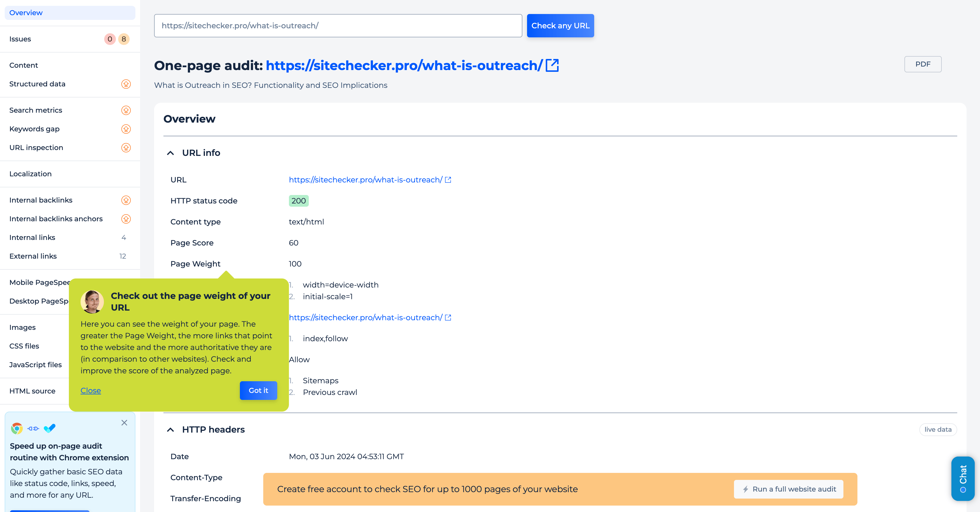Click the Page Score value 60
980x512 pixels.
293,243
